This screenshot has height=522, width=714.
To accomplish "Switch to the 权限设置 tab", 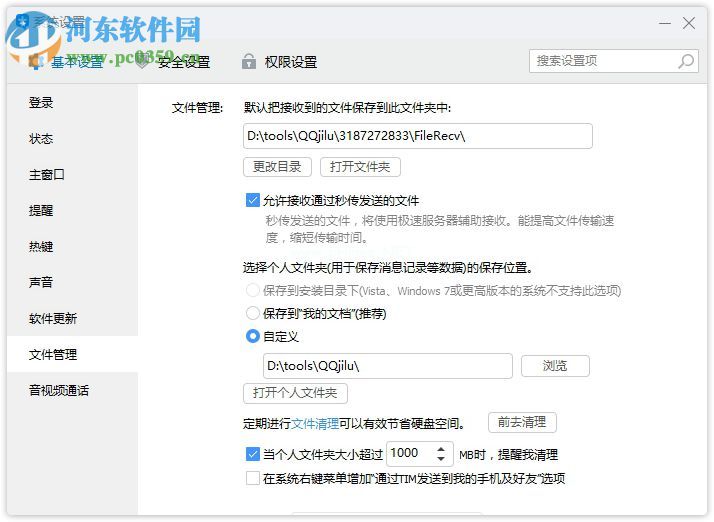I will coord(291,61).
